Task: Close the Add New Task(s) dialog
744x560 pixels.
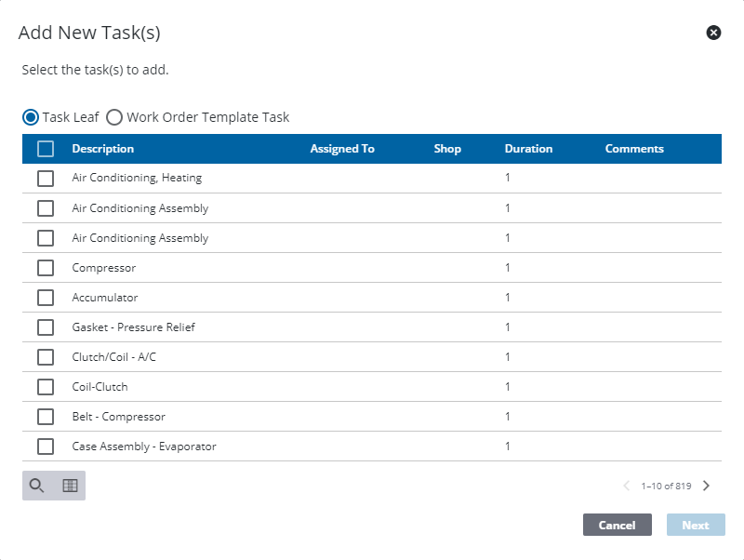Action: pyautogui.click(x=715, y=33)
